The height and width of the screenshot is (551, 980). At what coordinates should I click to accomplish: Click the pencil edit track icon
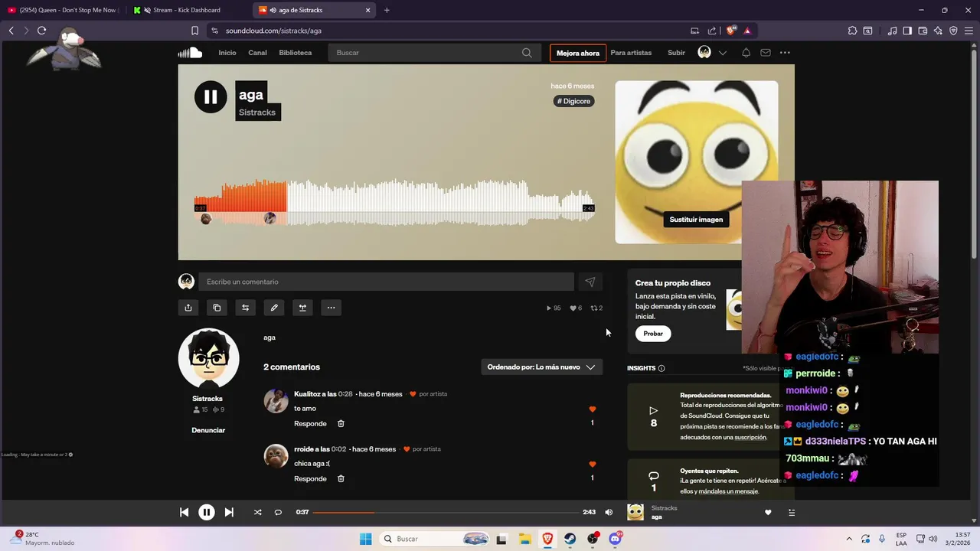pos(274,308)
